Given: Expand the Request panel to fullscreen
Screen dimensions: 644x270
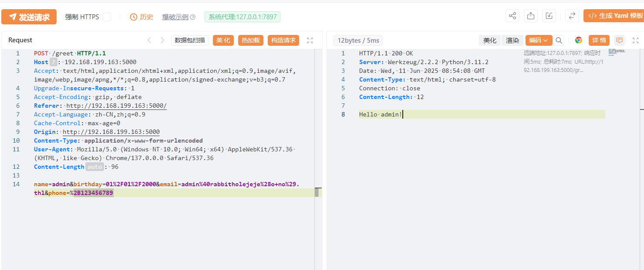Looking at the screenshot, I should pos(310,41).
